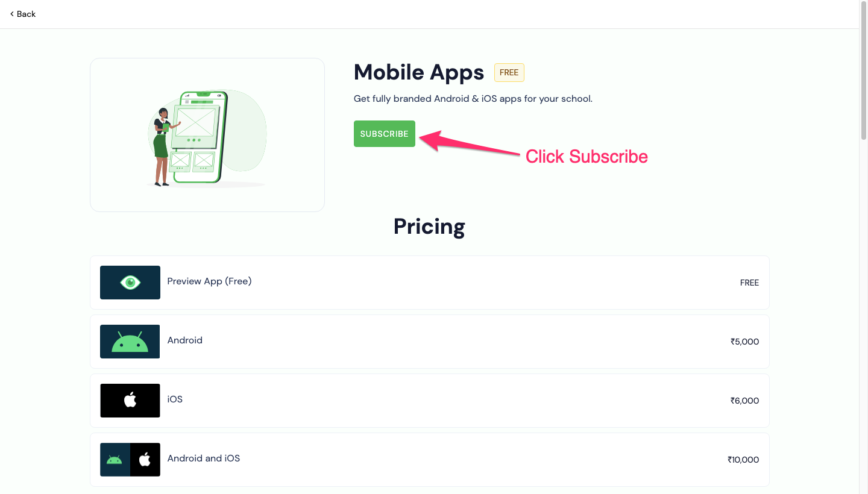This screenshot has width=868, height=494.
Task: Click the Apple icon in the combined bundle tile
Action: [144, 459]
